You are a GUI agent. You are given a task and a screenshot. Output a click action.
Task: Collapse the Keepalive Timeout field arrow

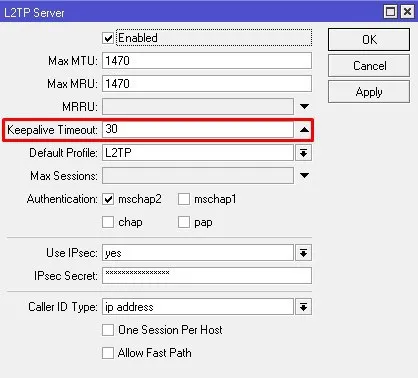tap(304, 130)
